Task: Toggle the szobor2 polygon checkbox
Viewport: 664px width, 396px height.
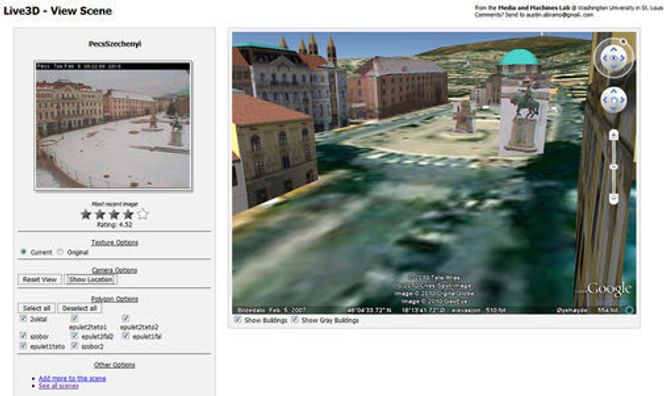Action: coord(75,346)
